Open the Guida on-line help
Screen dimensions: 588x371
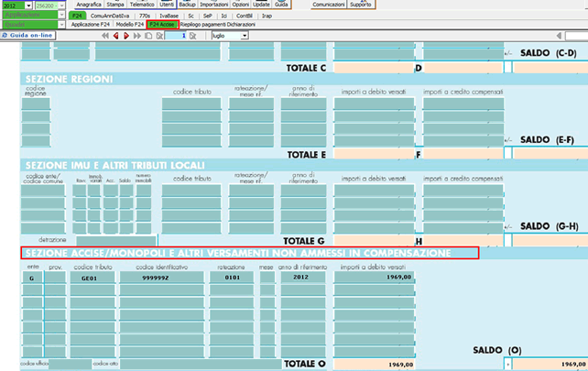(28, 35)
